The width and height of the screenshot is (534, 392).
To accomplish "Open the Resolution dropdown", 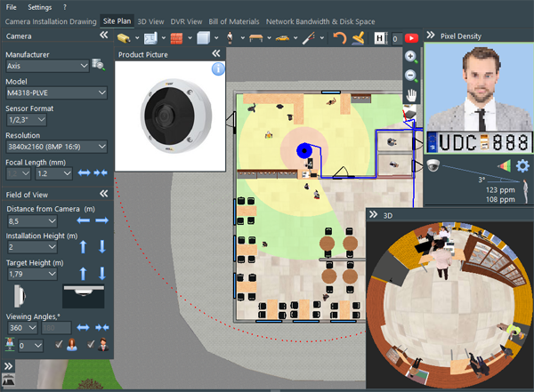I will (55, 147).
